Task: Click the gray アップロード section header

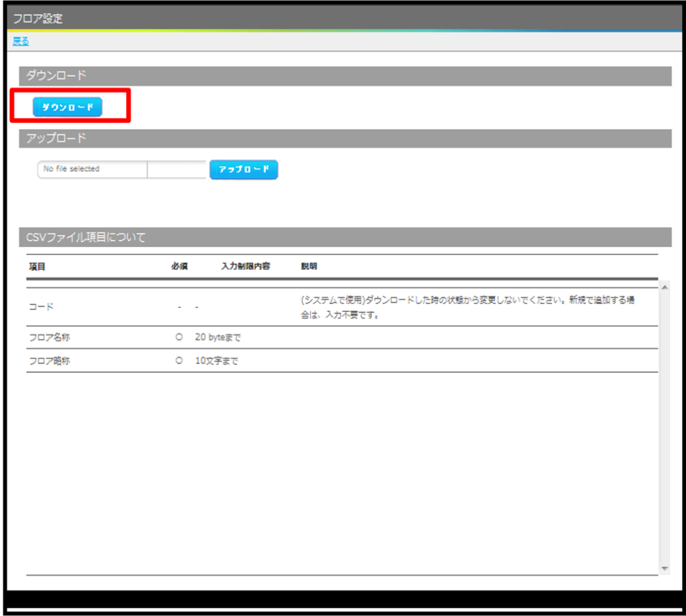Action: pyautogui.click(x=345, y=138)
